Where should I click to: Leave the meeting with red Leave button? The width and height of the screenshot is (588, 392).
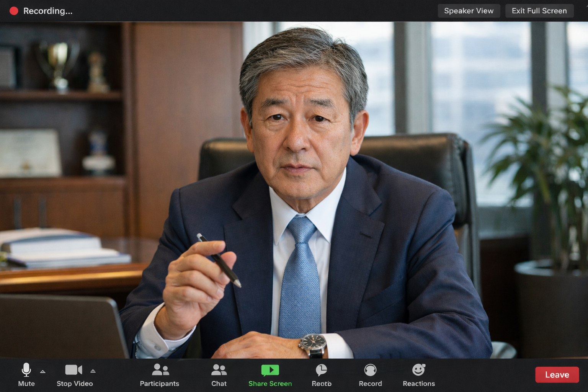(x=557, y=375)
